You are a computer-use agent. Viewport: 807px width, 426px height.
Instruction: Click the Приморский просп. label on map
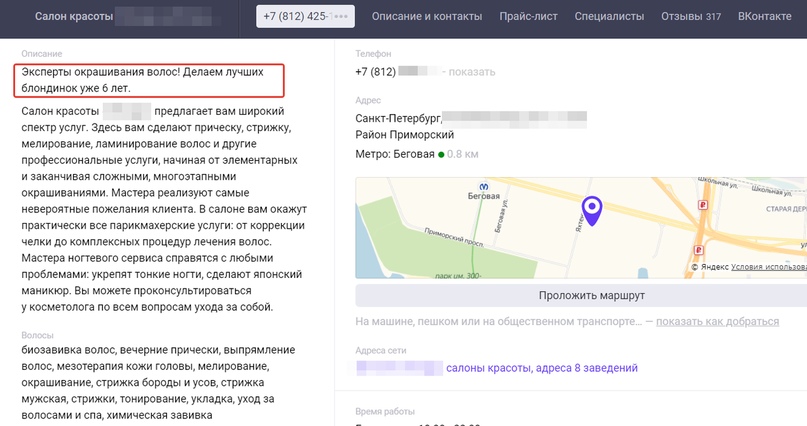click(454, 237)
